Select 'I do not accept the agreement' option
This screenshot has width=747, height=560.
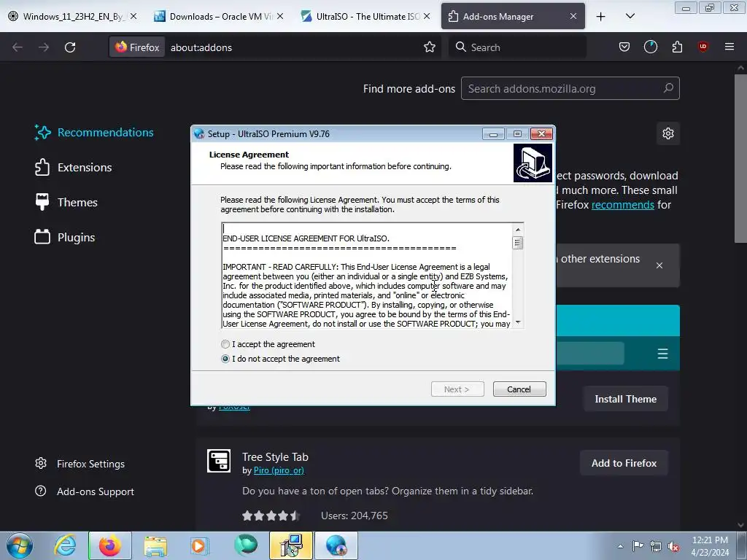(x=225, y=359)
